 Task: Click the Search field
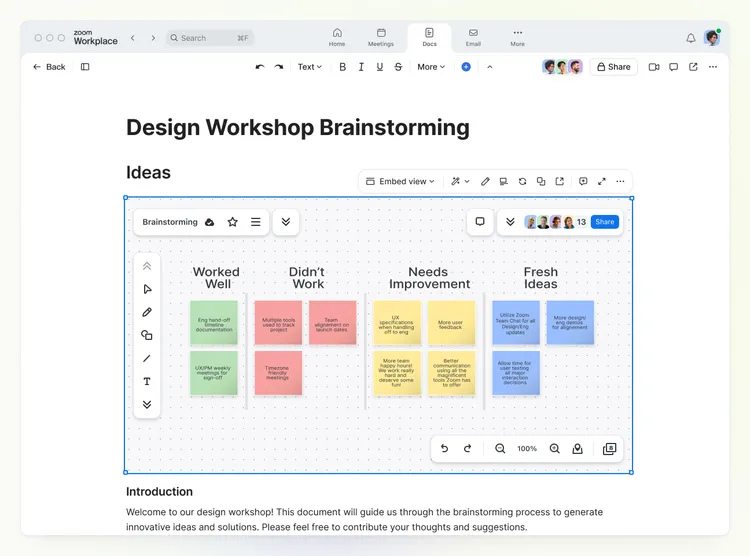click(x=210, y=38)
